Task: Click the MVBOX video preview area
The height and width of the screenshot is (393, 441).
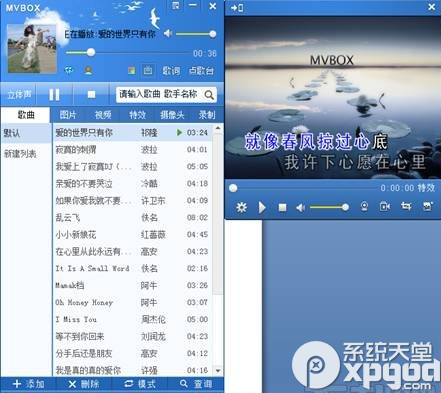Action: (x=333, y=98)
